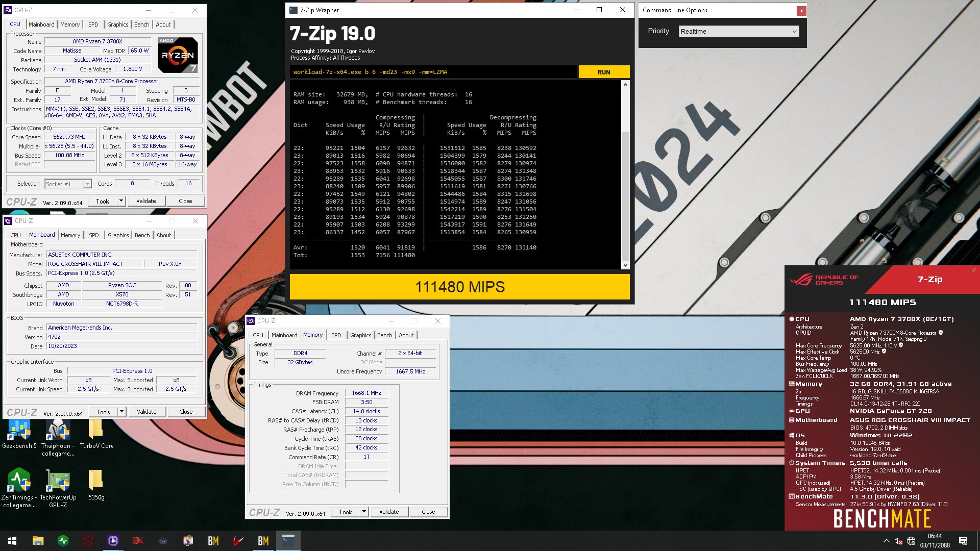Click Validate in the top CPU-Z window
The width and height of the screenshot is (980, 551).
pyautogui.click(x=146, y=201)
